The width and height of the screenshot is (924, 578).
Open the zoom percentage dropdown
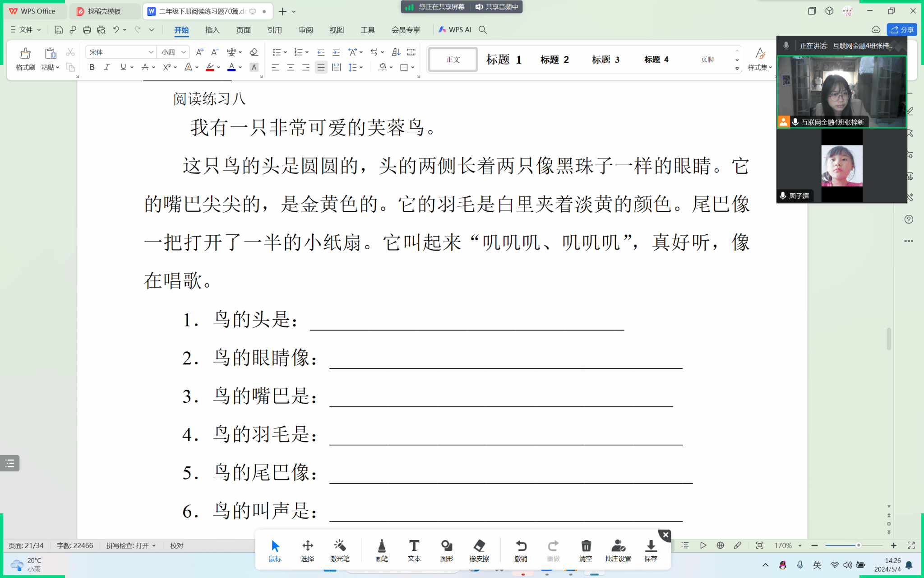tap(800, 545)
